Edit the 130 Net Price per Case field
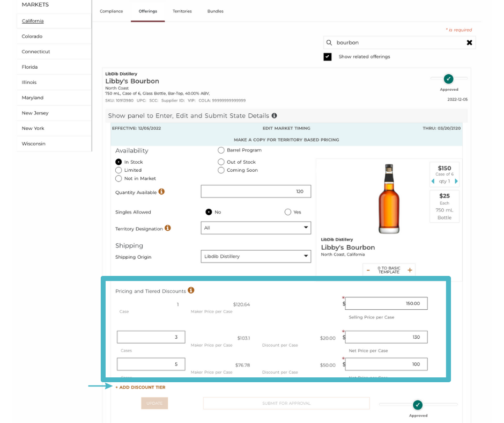Screen dimensions: 504x423 tap(387, 337)
